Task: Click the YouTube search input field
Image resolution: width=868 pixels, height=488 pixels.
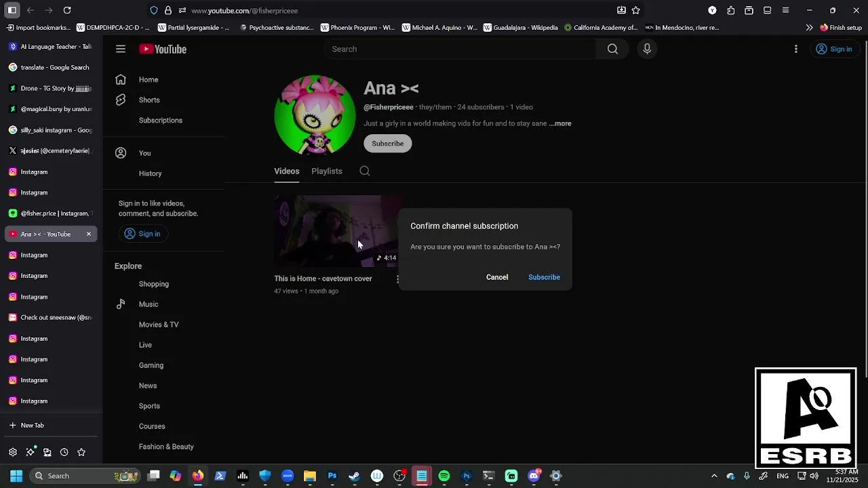Action: click(460, 49)
